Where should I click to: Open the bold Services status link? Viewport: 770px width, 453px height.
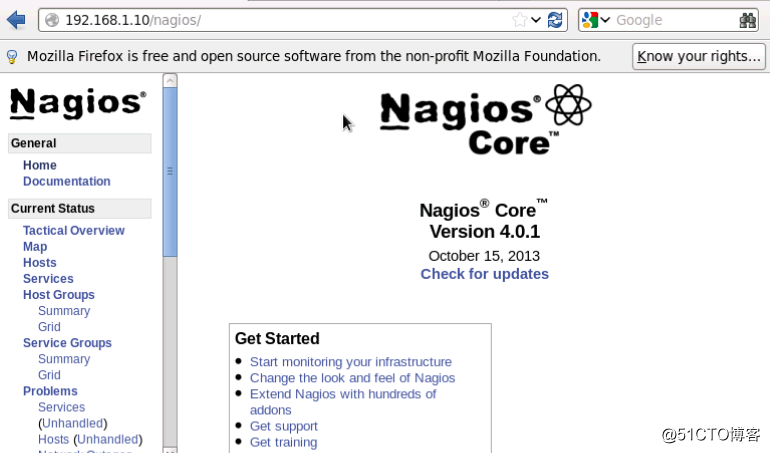click(48, 279)
